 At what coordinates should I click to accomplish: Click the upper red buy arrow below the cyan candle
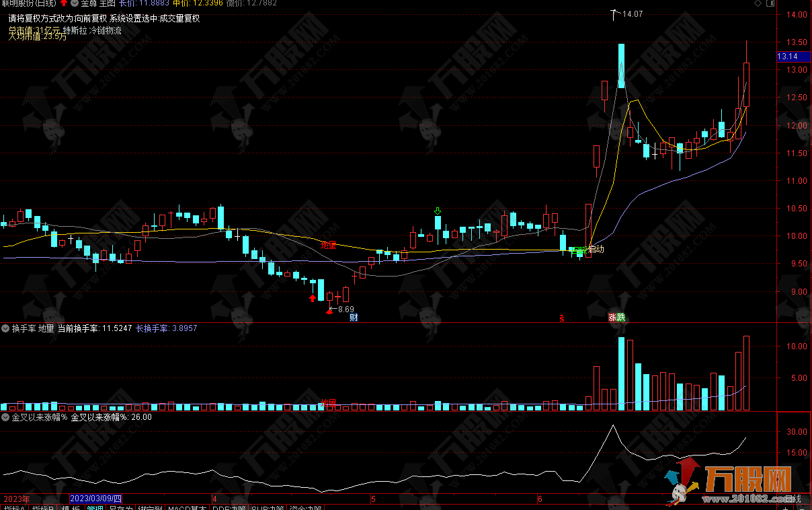(x=313, y=298)
